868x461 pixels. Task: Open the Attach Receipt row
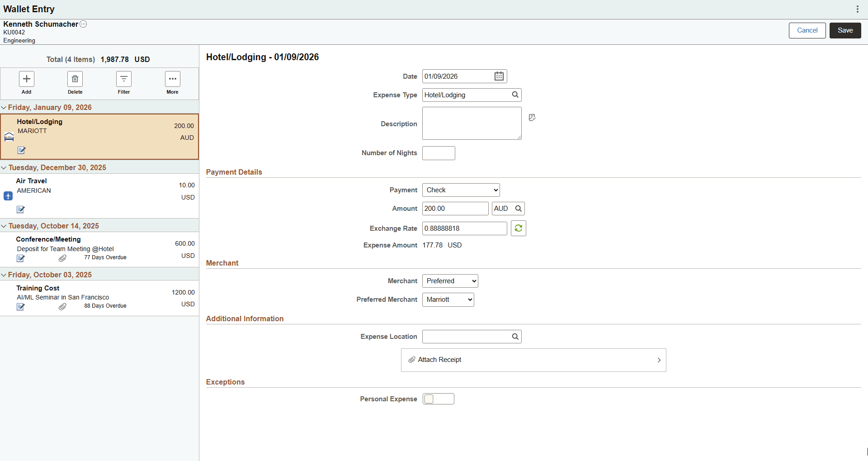tap(533, 360)
